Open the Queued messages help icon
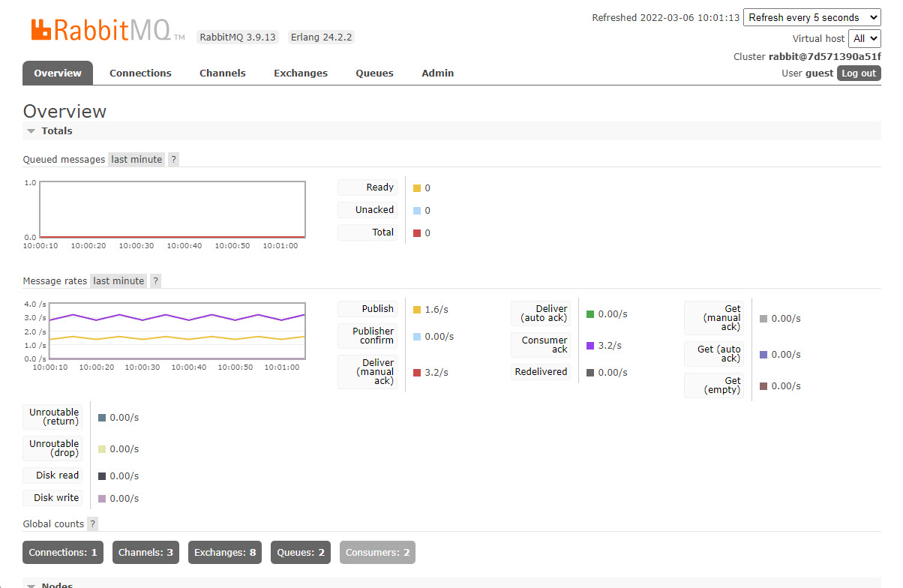 point(173,159)
